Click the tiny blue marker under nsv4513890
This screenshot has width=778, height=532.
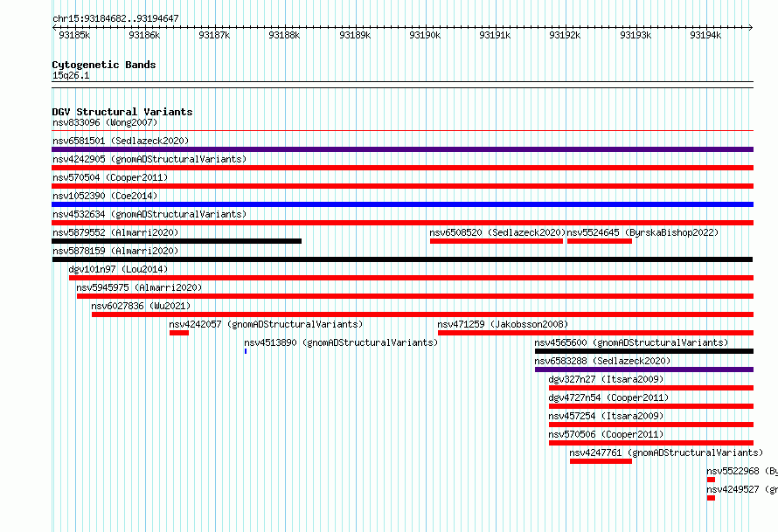pos(246,351)
